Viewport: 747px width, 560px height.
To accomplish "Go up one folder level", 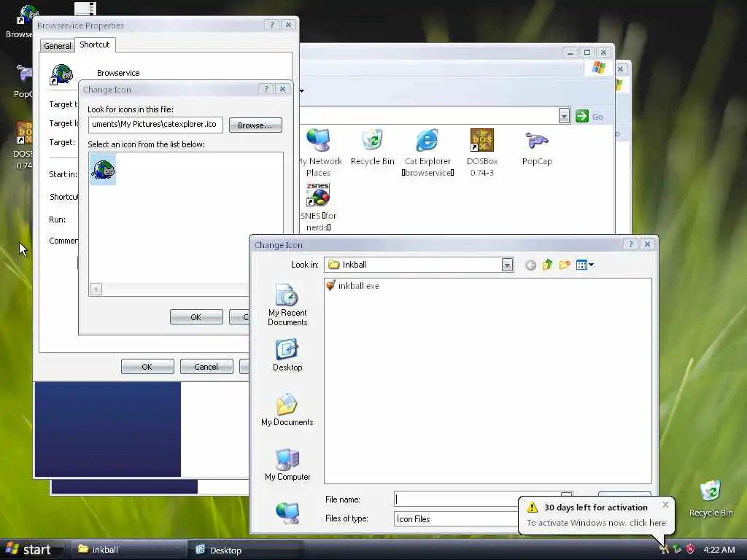I will (547, 265).
